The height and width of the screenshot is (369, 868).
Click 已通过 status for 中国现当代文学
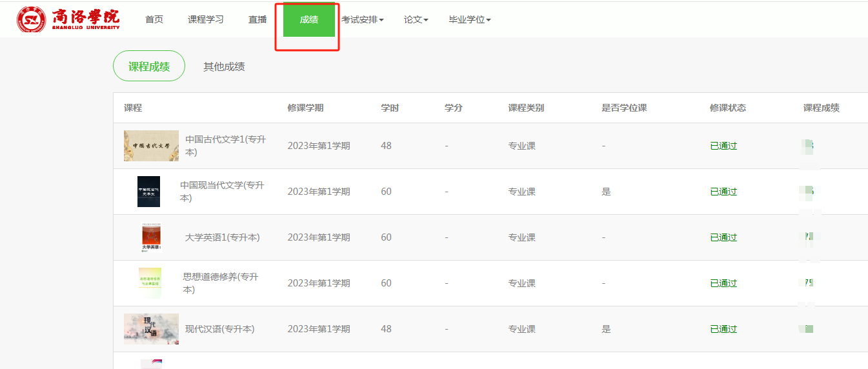click(723, 192)
